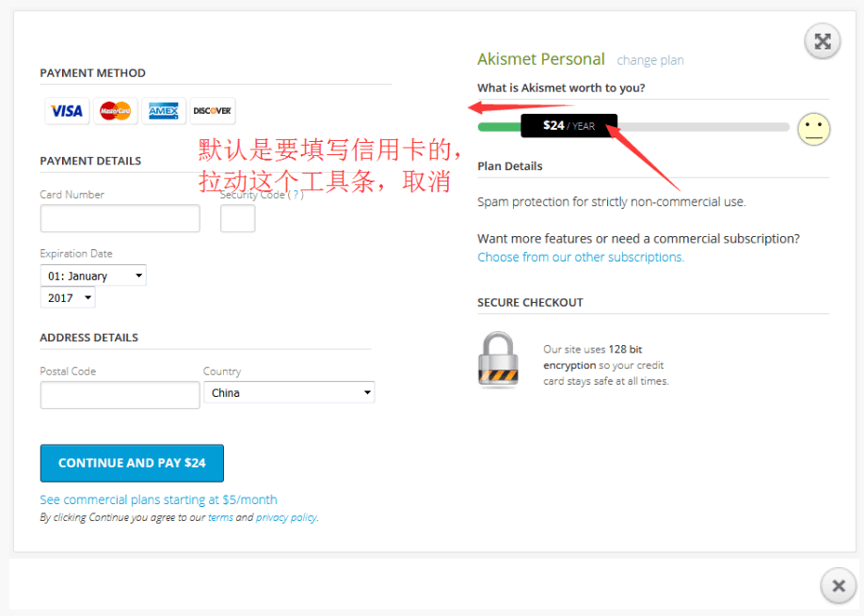Close the lower panel with X
Image resolution: width=864 pixels, height=616 pixels.
pyautogui.click(x=838, y=586)
